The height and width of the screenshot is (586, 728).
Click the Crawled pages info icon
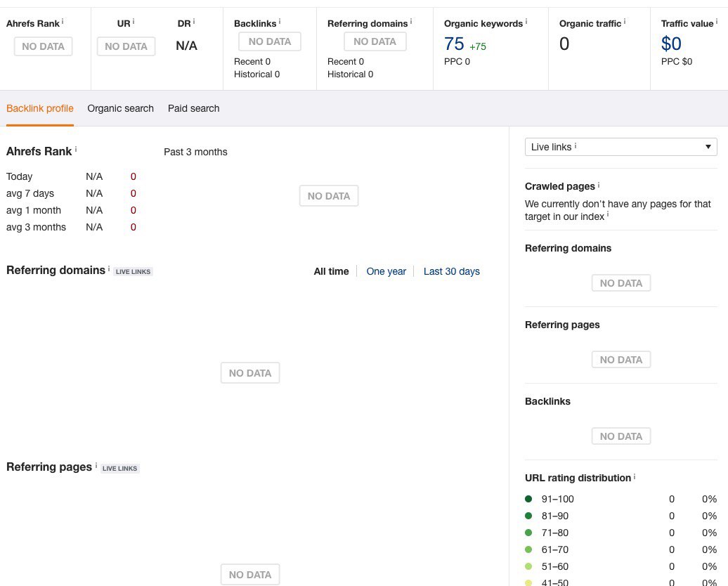click(599, 185)
